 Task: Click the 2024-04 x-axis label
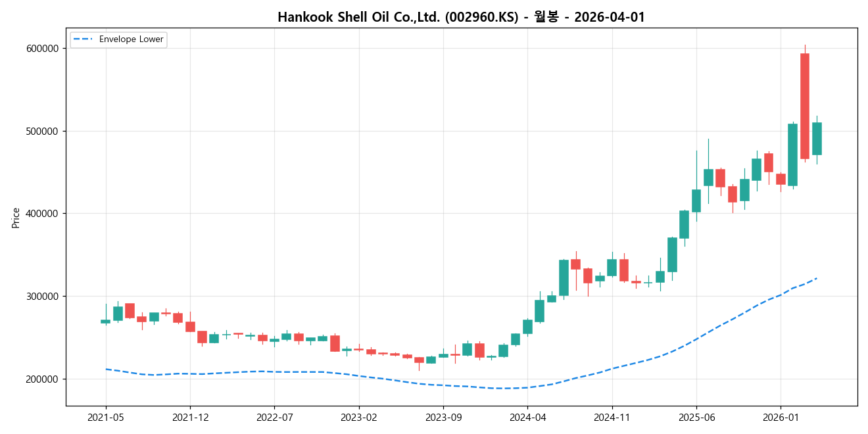pos(527,417)
